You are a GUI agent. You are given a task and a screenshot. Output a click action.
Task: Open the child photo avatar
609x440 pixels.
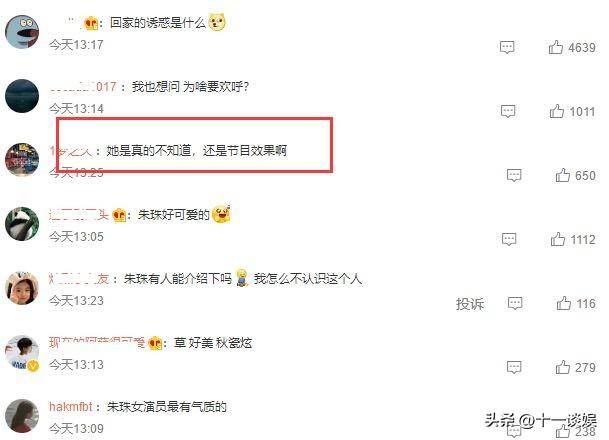coord(22,288)
